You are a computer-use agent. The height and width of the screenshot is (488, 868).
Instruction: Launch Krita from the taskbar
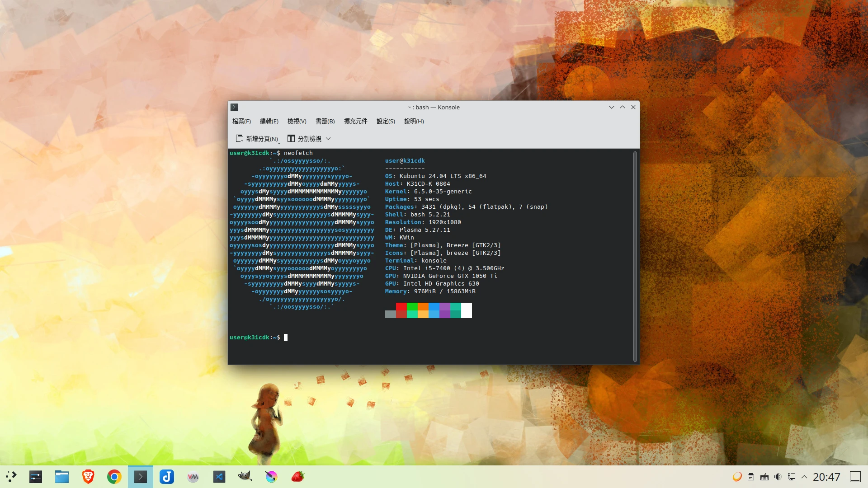(271, 477)
